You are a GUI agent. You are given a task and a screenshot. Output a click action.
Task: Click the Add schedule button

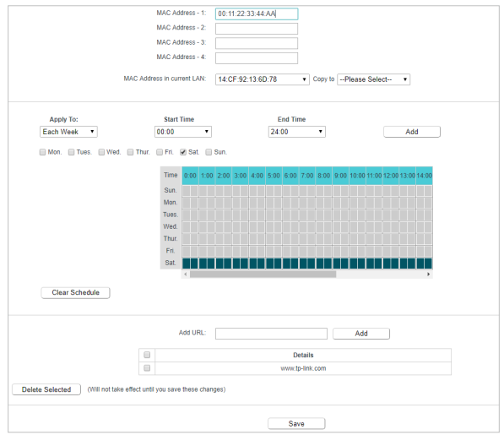click(x=412, y=132)
